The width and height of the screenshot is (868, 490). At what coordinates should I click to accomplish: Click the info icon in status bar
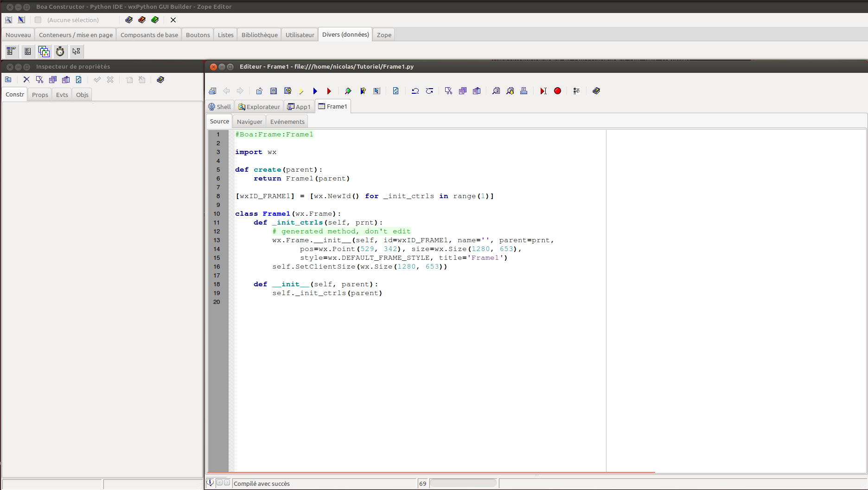point(210,483)
